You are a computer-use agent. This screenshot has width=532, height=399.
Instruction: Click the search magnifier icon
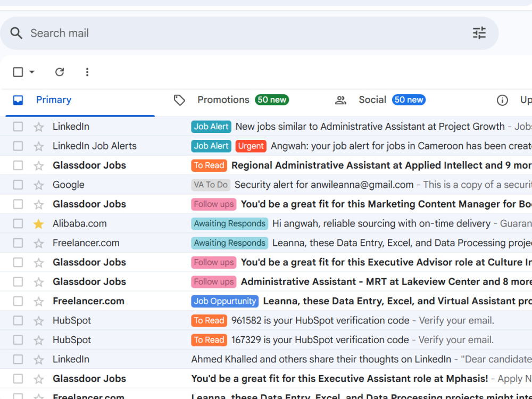click(16, 33)
